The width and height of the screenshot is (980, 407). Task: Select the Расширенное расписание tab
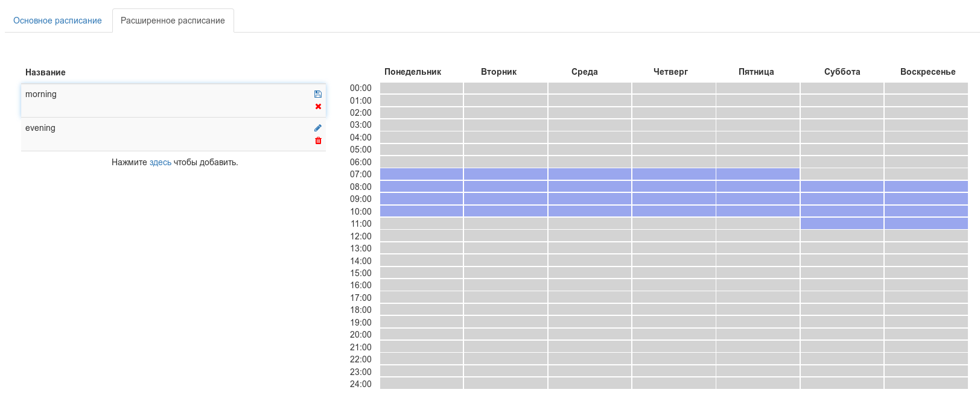coord(173,21)
